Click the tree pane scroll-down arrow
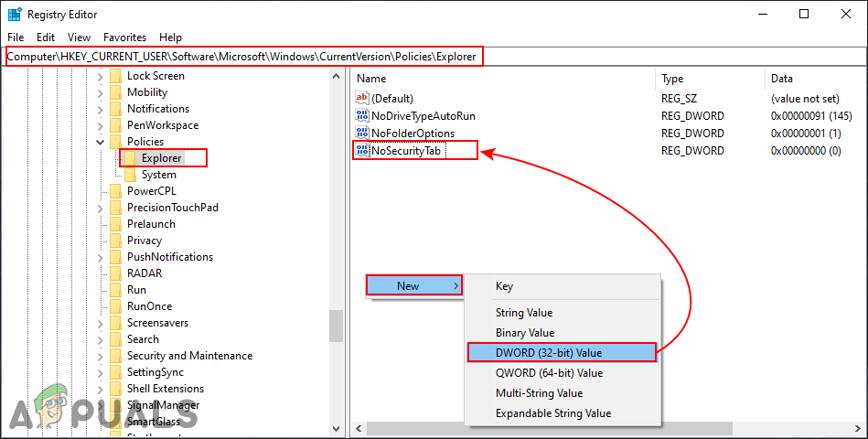868x439 pixels. 337,428
